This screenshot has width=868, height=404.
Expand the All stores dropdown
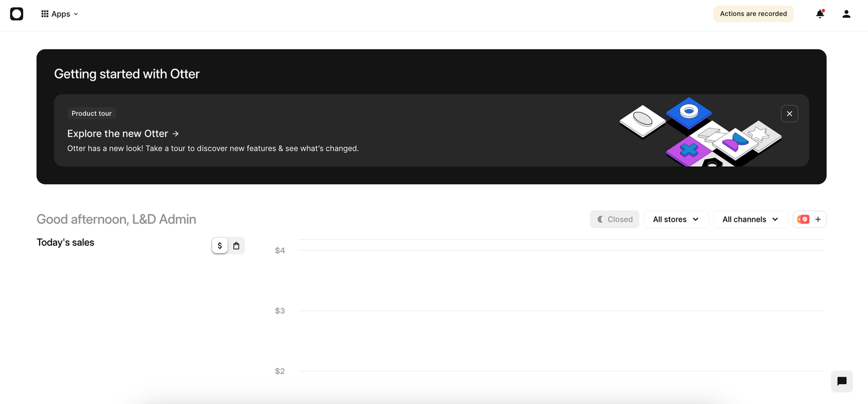(x=675, y=219)
